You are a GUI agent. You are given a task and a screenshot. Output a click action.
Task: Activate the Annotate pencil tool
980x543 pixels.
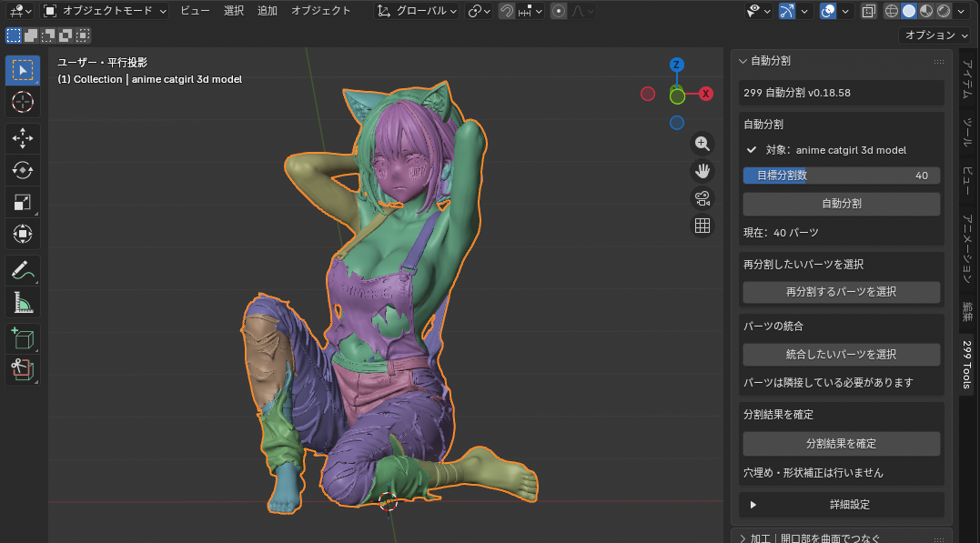[23, 271]
